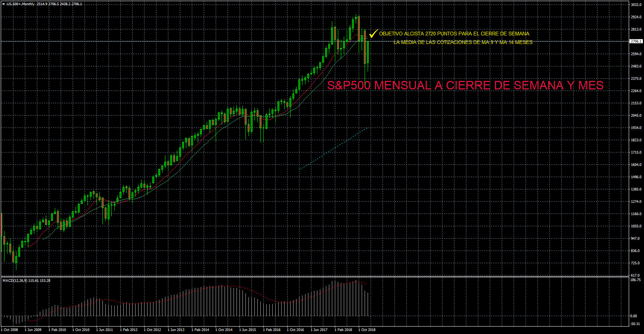
Task: Click the 1 Feb 2016 date marker
Action: coord(272,330)
